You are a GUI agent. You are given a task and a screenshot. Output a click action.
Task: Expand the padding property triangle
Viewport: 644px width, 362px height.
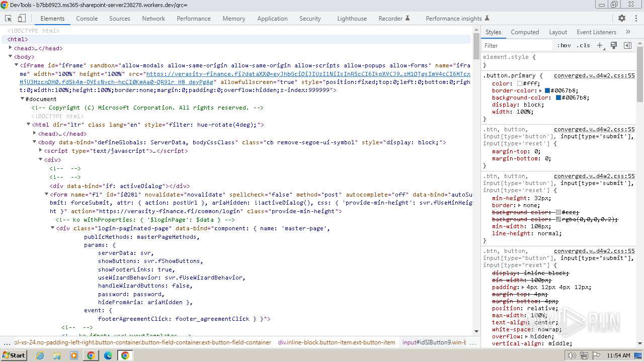tap(522, 287)
